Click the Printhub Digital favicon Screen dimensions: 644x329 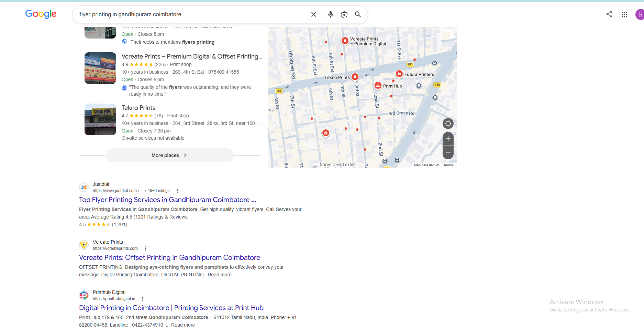[84, 295]
